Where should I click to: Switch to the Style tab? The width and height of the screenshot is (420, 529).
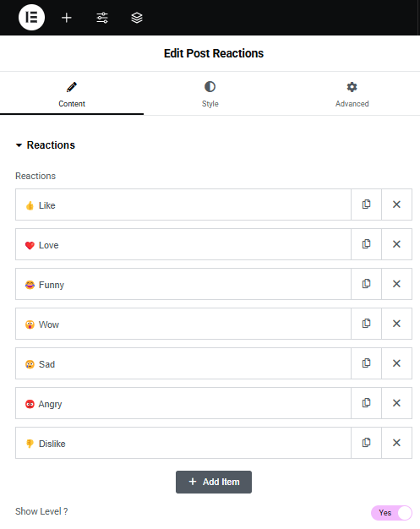point(210,95)
